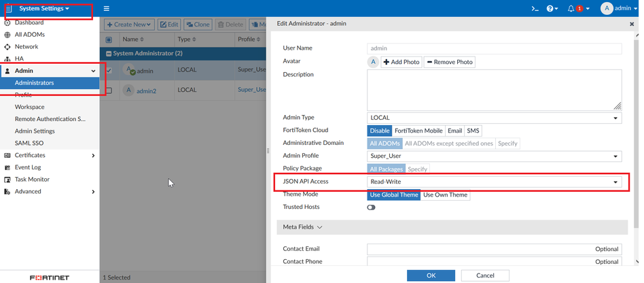Viewport: 644px width, 283px height.
Task: Click into the Description text area
Action: pyautogui.click(x=494, y=89)
